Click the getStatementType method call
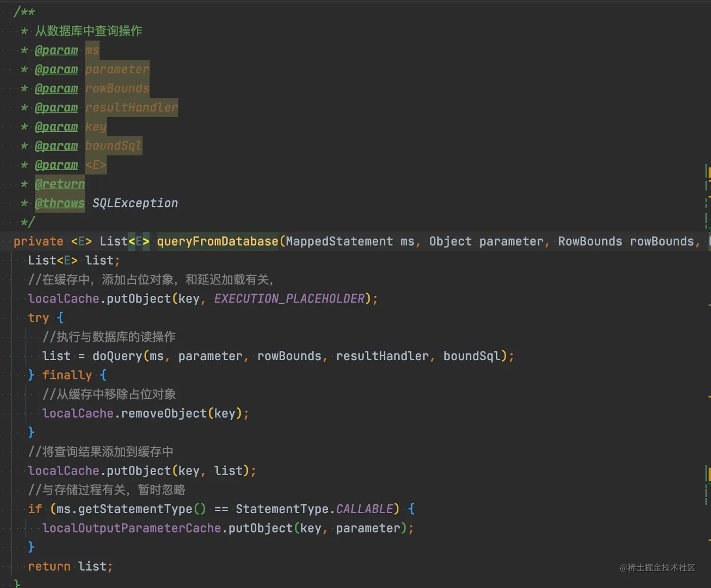The width and height of the screenshot is (711, 588). pyautogui.click(x=135, y=509)
